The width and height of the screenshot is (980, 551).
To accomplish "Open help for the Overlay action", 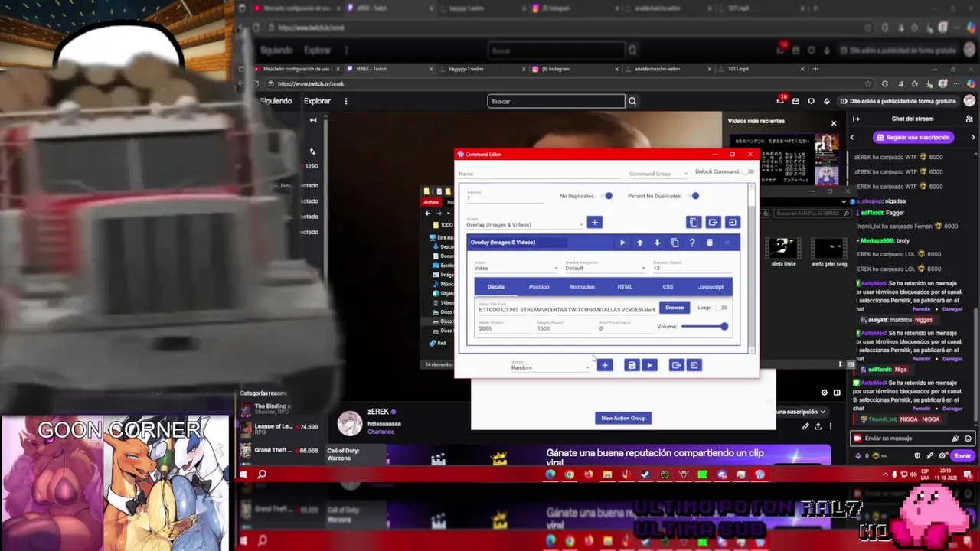I will click(x=692, y=243).
